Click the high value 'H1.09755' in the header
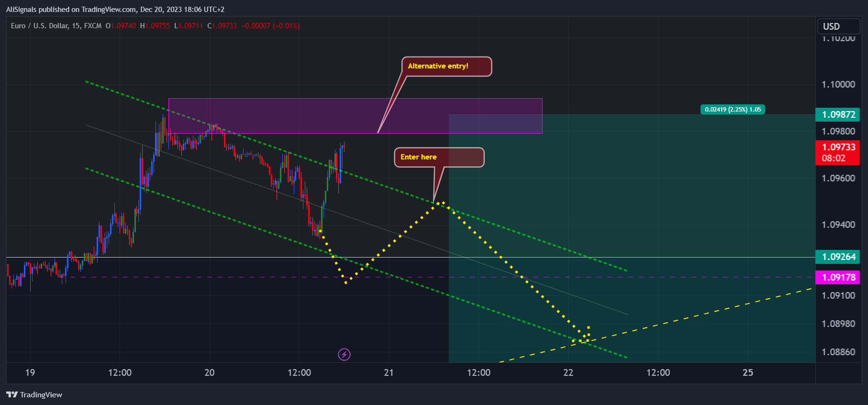 (x=155, y=26)
